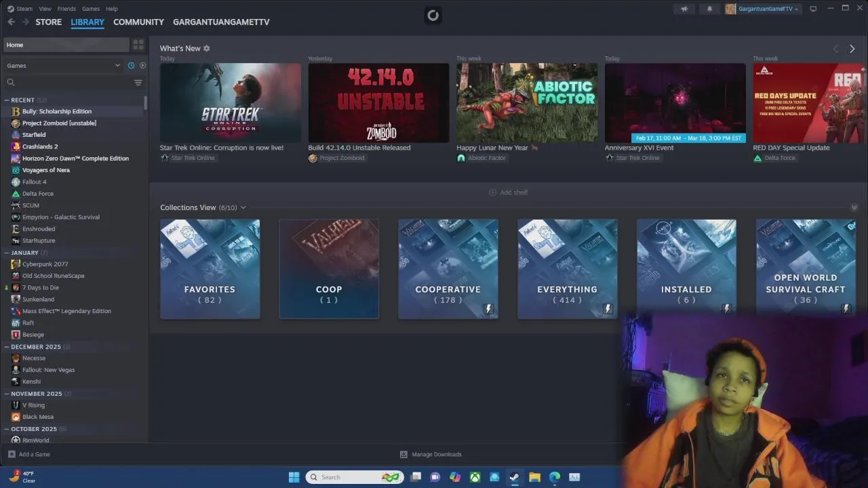The image size is (868, 488).
Task: Collapse the OCTOBER 2025 category
Action: (7, 428)
